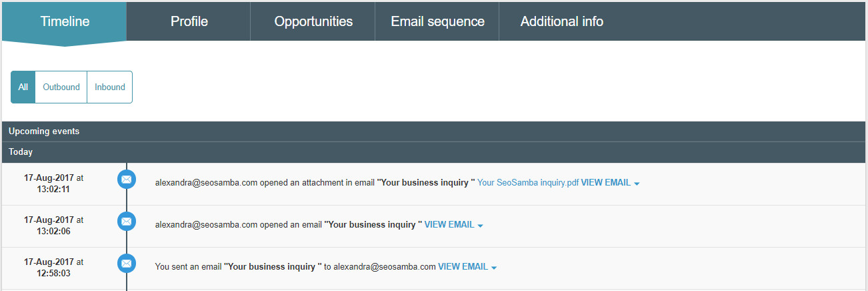Open the Opportunities tab
Image resolution: width=868 pixels, height=291 pixels.
313,21
